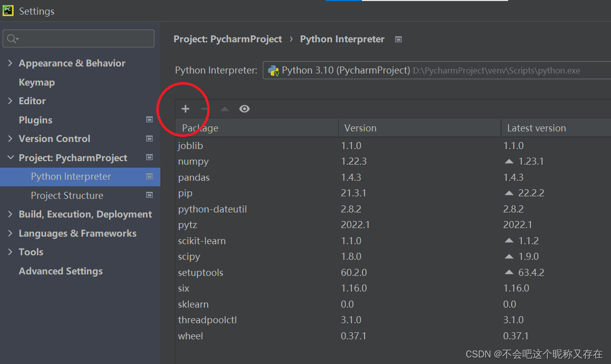Click the PyCharm logo in title bar
Viewport: 611px width, 364px height.
(x=8, y=11)
